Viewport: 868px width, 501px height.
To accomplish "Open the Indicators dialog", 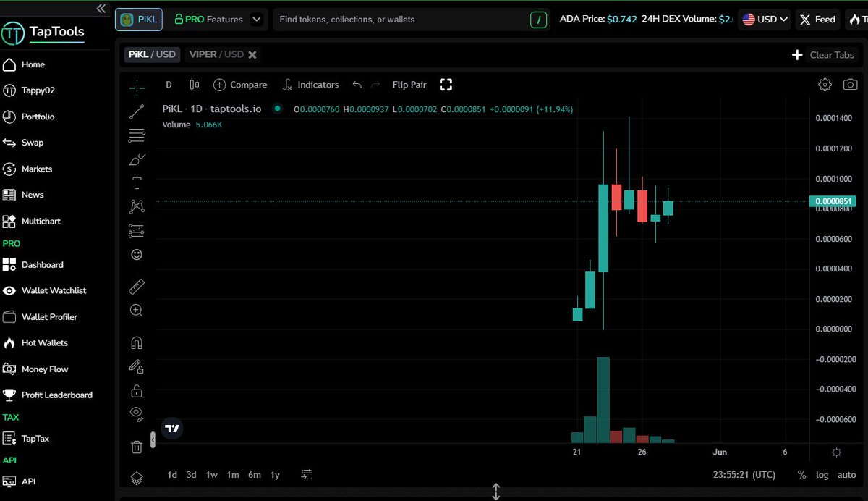I will point(310,85).
